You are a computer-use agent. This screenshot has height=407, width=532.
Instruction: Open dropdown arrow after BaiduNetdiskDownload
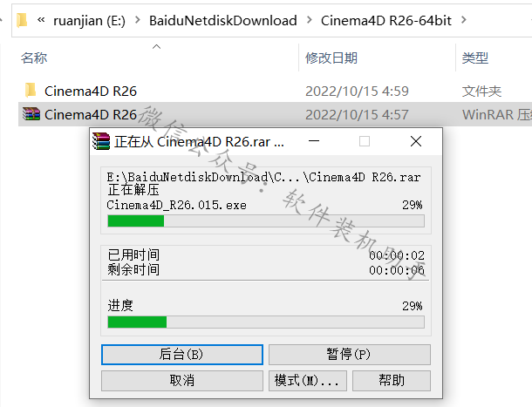tap(309, 20)
